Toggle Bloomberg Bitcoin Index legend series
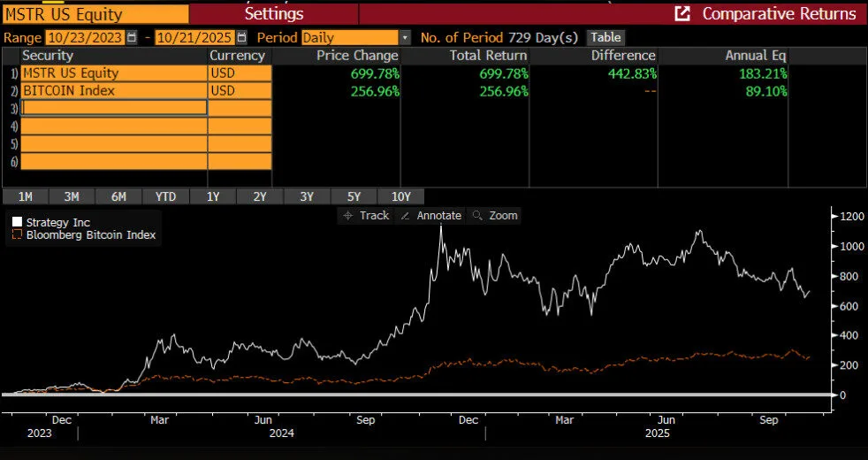The width and height of the screenshot is (868, 460). 17,235
